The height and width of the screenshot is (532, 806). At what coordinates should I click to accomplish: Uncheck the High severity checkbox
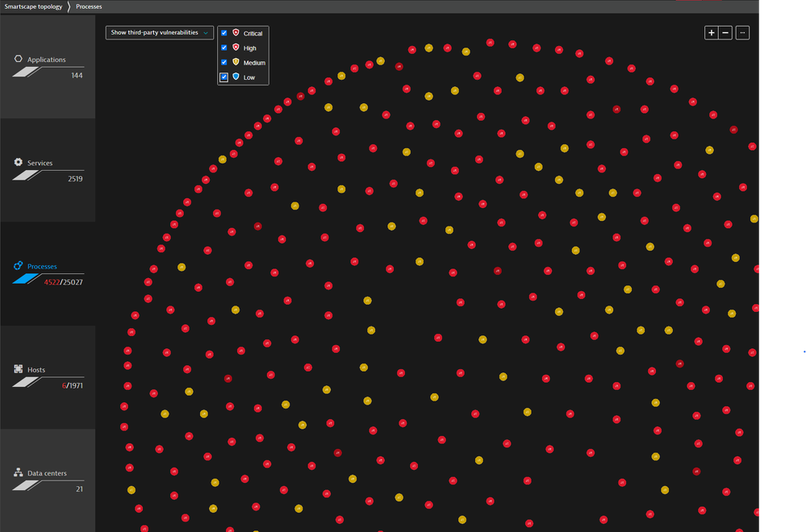click(224, 48)
